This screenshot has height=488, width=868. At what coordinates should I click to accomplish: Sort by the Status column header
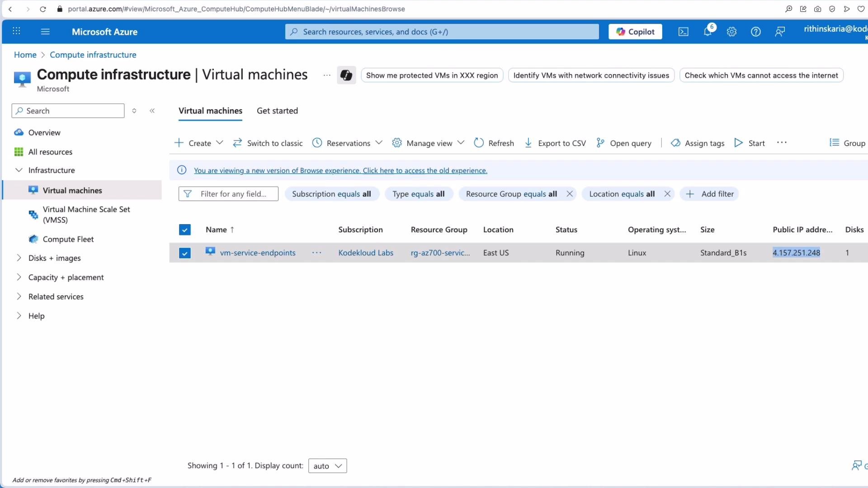tap(566, 230)
